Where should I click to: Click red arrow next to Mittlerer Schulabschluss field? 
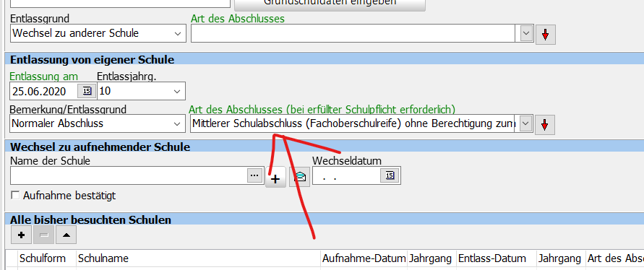pos(544,125)
